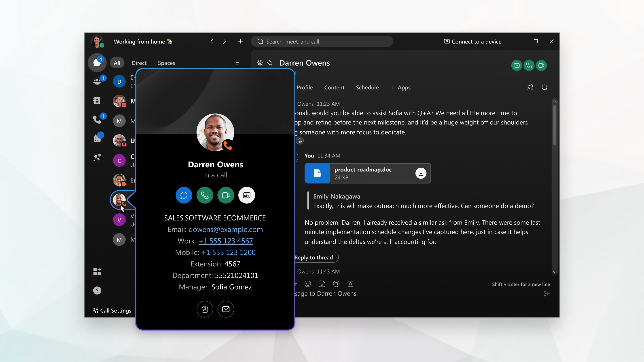Screen dimensions: 644x362
Task: Start video call from contact card
Action: (x=225, y=195)
